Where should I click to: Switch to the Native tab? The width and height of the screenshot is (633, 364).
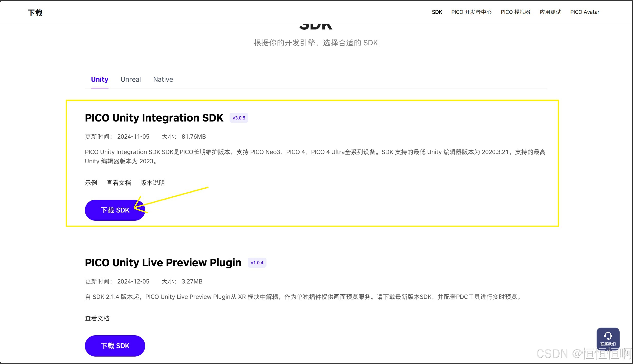tap(163, 79)
